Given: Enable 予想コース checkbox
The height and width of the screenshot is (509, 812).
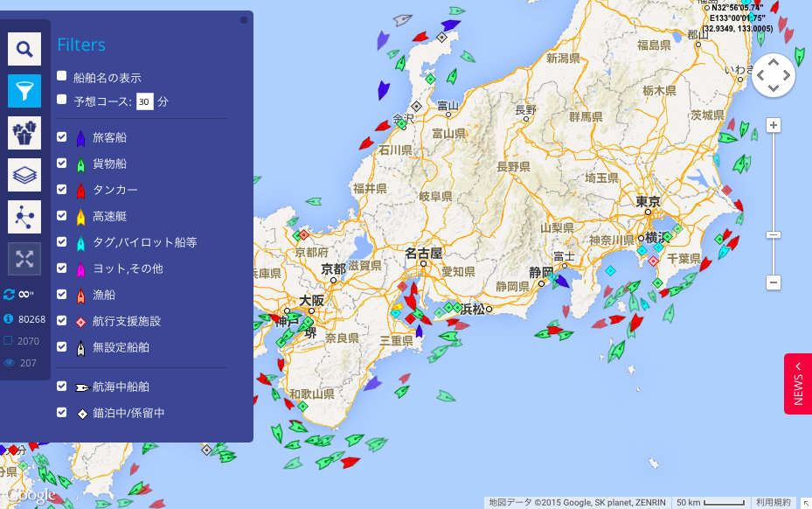Looking at the screenshot, I should coord(62,100).
